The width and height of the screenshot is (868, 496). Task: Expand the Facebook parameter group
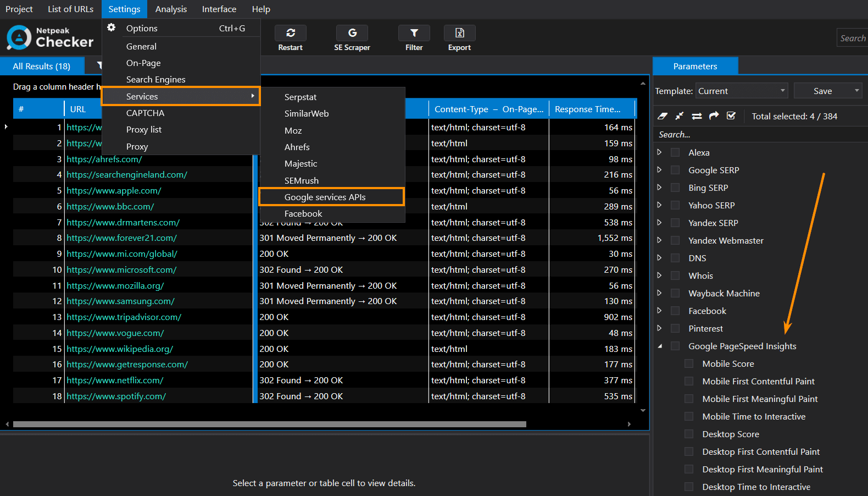click(x=660, y=310)
